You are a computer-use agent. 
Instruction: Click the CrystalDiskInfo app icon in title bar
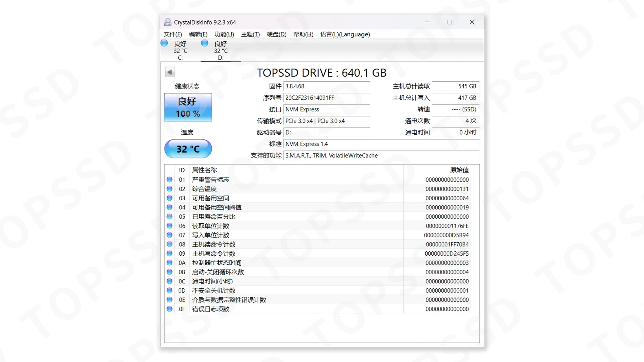pyautogui.click(x=167, y=22)
